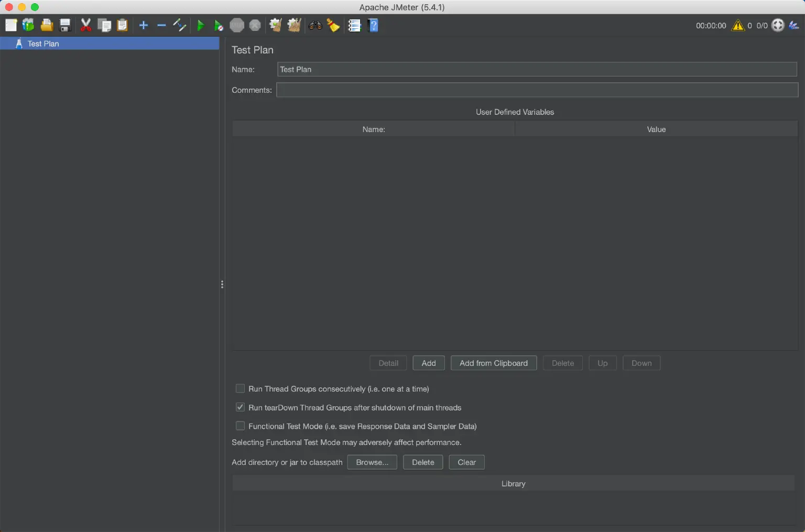Click the Expand All plus icon

pyautogui.click(x=144, y=25)
